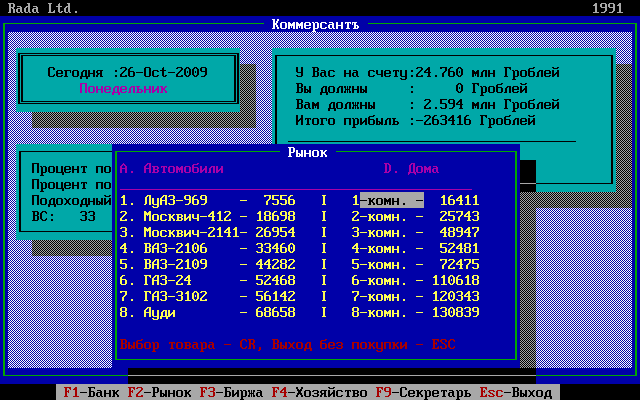Click the price 7556 for ЛуАЗ-969
Viewport: 640px width, 400px height.
[x=280, y=200]
